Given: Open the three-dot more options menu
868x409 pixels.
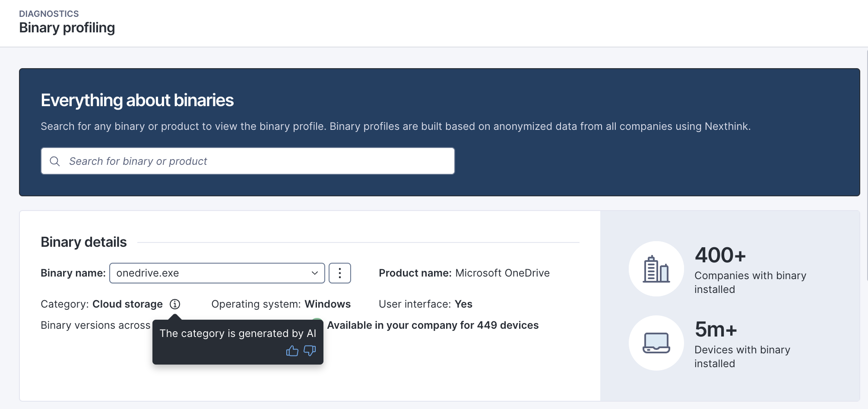Looking at the screenshot, I should point(340,273).
